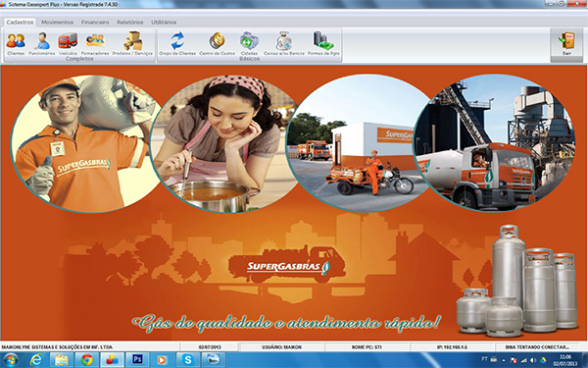Switch to the Financeiro tab
Image resolution: width=588 pixels, height=368 pixels.
[95, 23]
